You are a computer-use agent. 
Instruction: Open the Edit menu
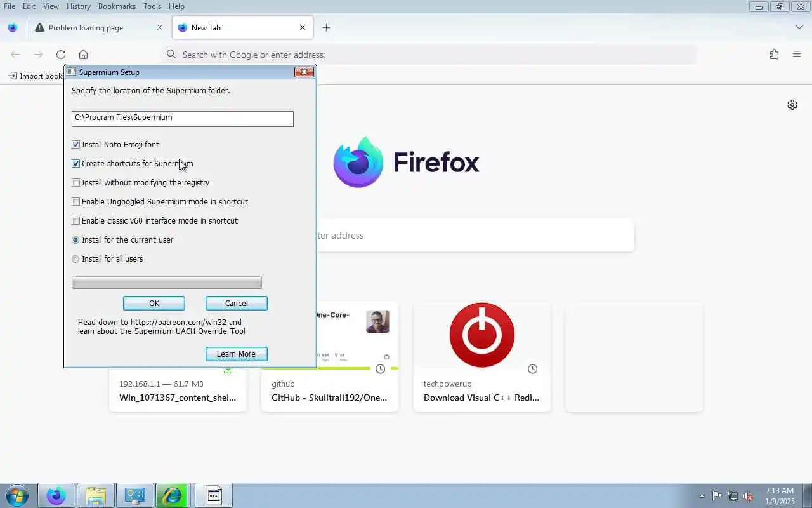click(x=29, y=6)
